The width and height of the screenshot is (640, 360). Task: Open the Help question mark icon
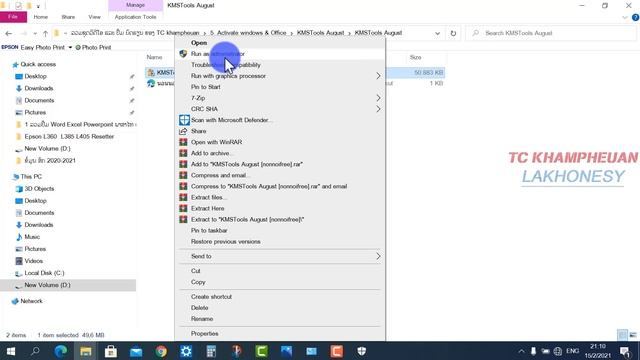[x=635, y=17]
